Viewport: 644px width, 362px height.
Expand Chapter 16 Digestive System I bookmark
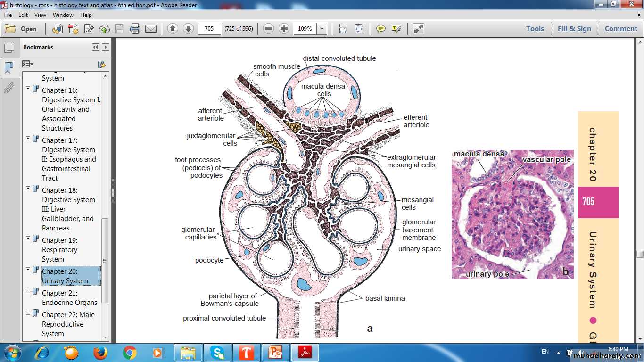pos(28,89)
